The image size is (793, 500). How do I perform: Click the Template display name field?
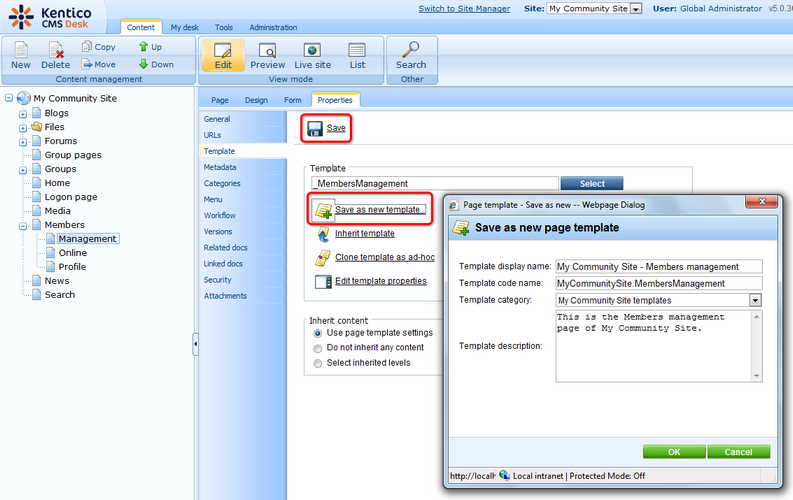pos(659,267)
